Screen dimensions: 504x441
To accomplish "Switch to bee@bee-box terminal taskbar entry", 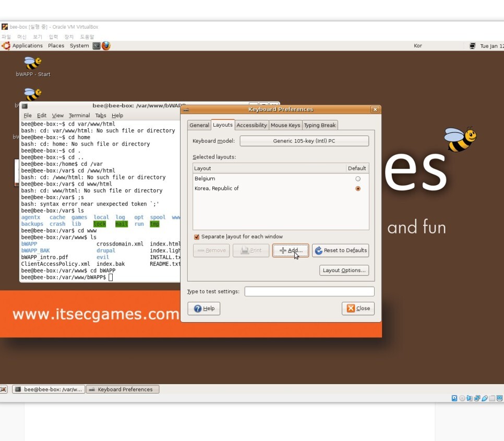I will point(49,389).
